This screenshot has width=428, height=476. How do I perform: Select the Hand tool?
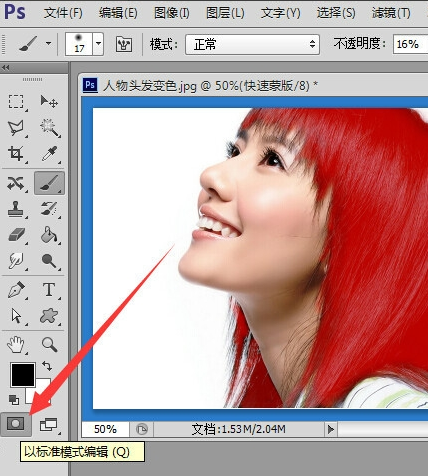16,344
